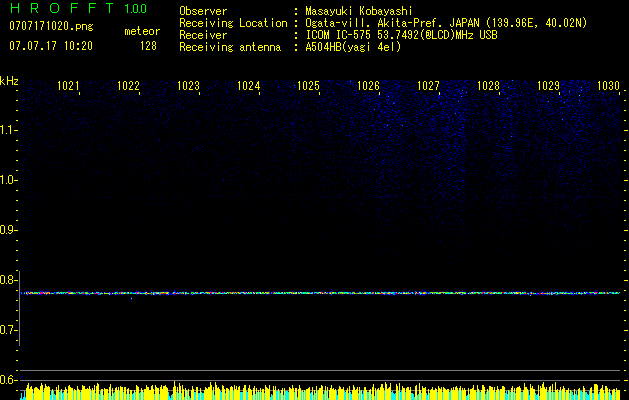Click antenna text A504HB(yagi 4el)
The image size is (629, 400).
[353, 47]
